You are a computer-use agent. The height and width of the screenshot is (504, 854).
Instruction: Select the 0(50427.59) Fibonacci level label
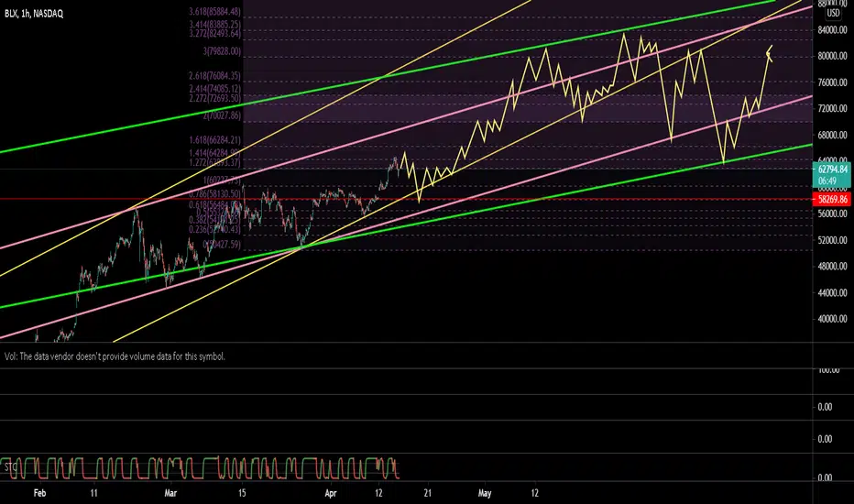pyautogui.click(x=222, y=245)
